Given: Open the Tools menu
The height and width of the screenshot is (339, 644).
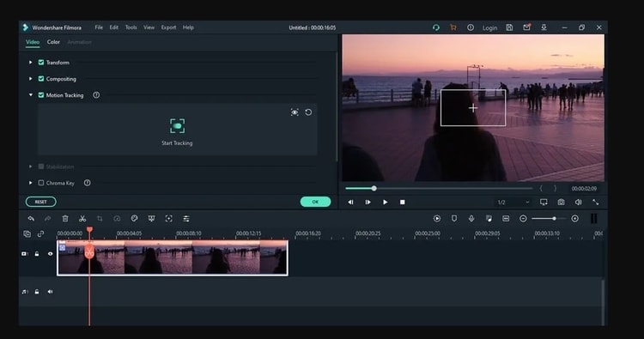Looking at the screenshot, I should tap(131, 27).
